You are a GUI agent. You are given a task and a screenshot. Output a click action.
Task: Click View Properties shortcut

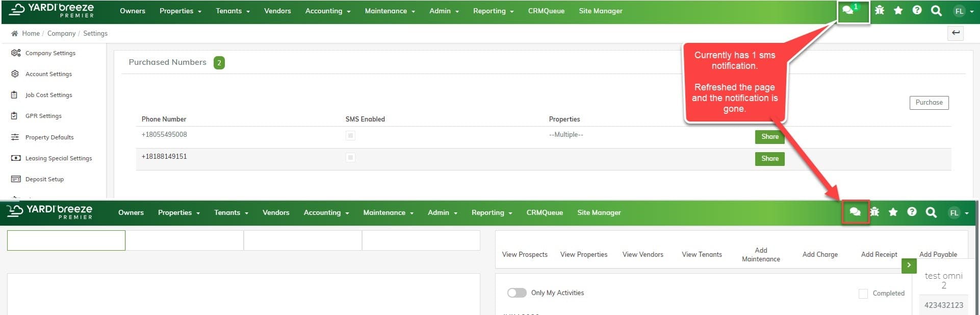coord(584,254)
